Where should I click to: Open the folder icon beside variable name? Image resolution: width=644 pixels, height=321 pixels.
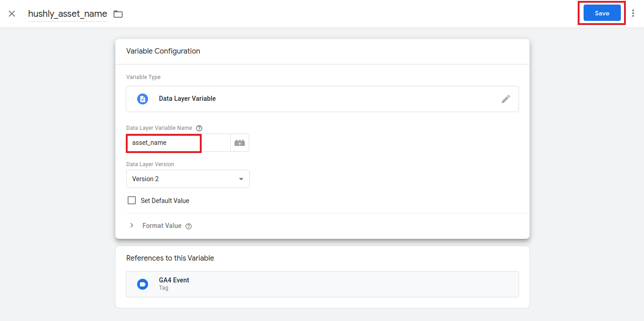pos(118,14)
